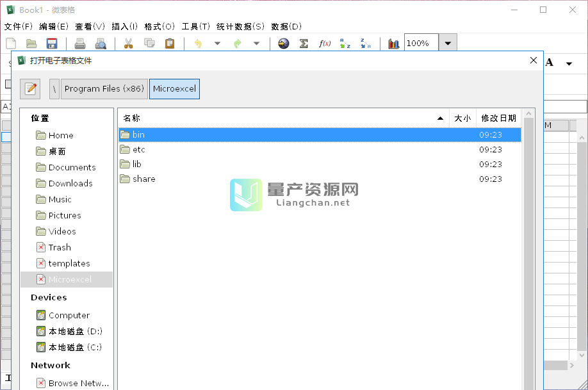Select the etc folder row
Image resolution: width=588 pixels, height=390 pixels.
pyautogui.click(x=320, y=150)
